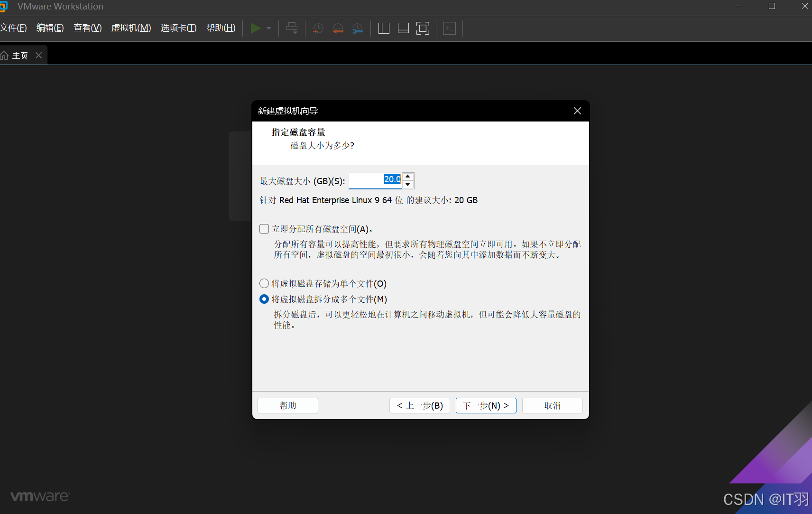Toggle the library sidebar view icon
812x514 pixels.
(x=384, y=28)
